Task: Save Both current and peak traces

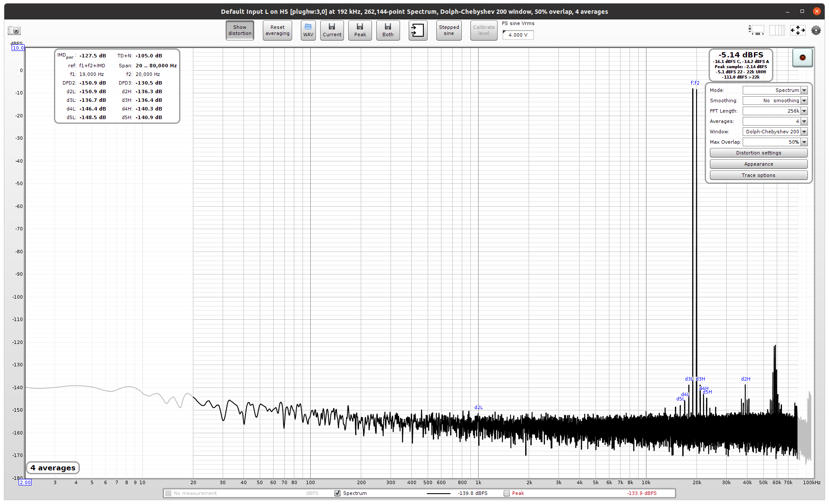Action: point(388,30)
